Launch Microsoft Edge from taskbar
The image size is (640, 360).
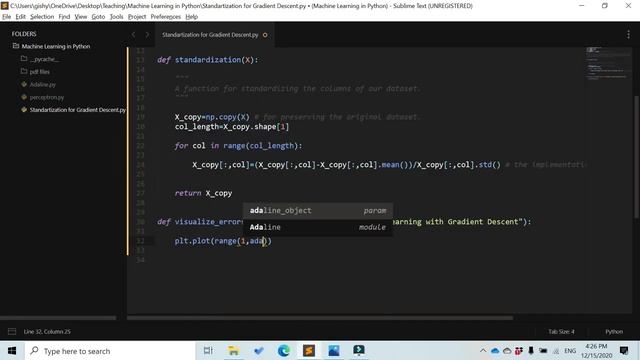(x=284, y=351)
